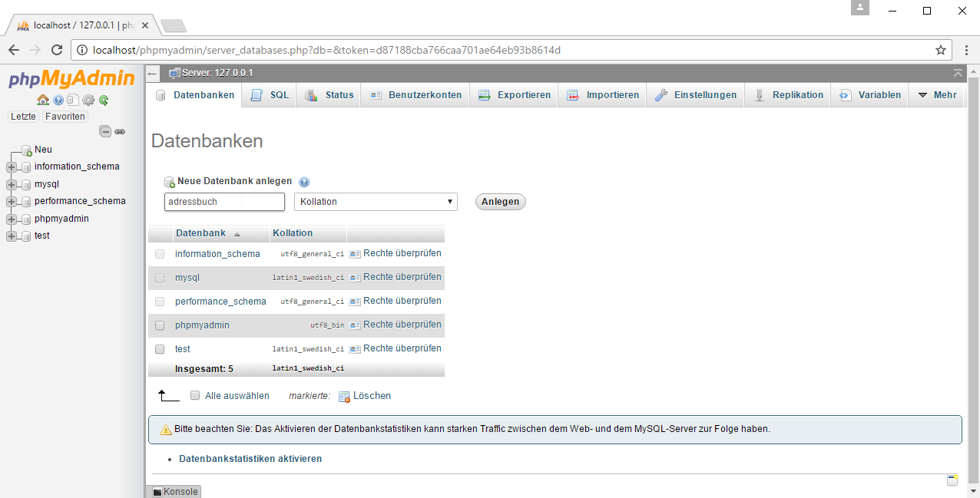Image resolution: width=980 pixels, height=498 pixels.
Task: Open Chrome three-dot menu
Action: [966, 50]
